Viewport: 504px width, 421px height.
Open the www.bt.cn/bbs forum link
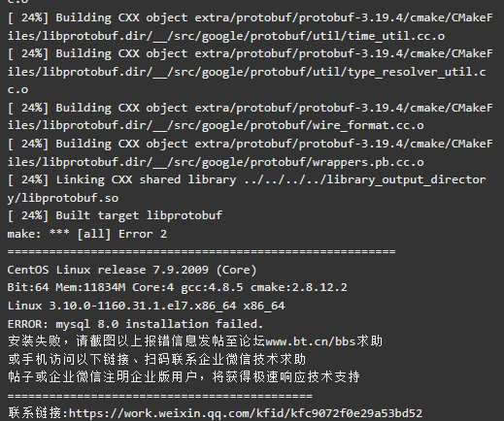tap(311, 341)
